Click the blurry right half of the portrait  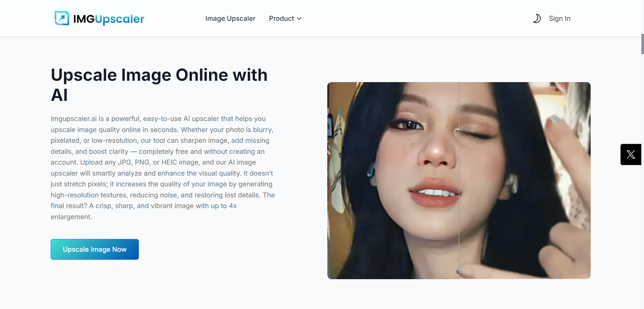click(x=525, y=181)
